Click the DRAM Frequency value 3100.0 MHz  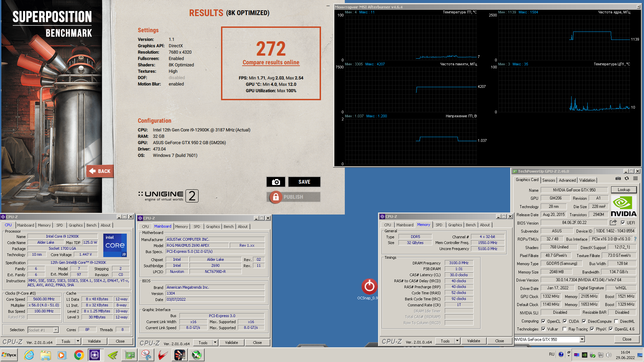tap(459, 263)
